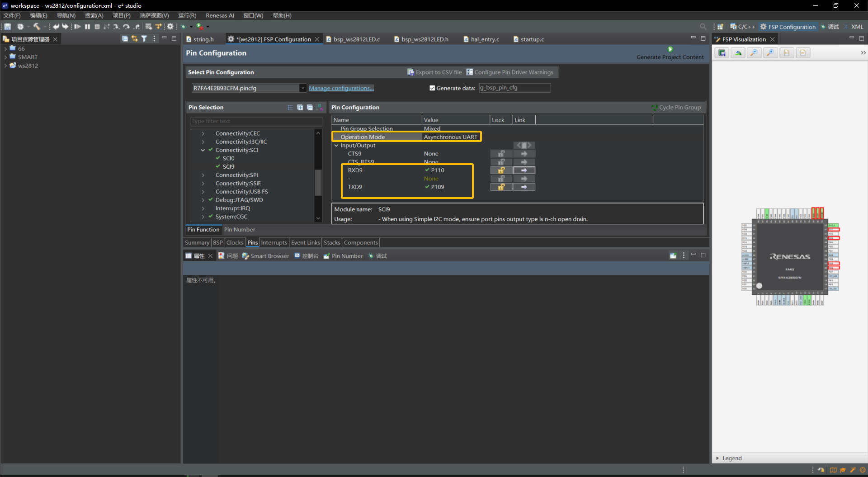Close the FSP Configuration editor tab
This screenshot has height=477, width=868.
317,39
